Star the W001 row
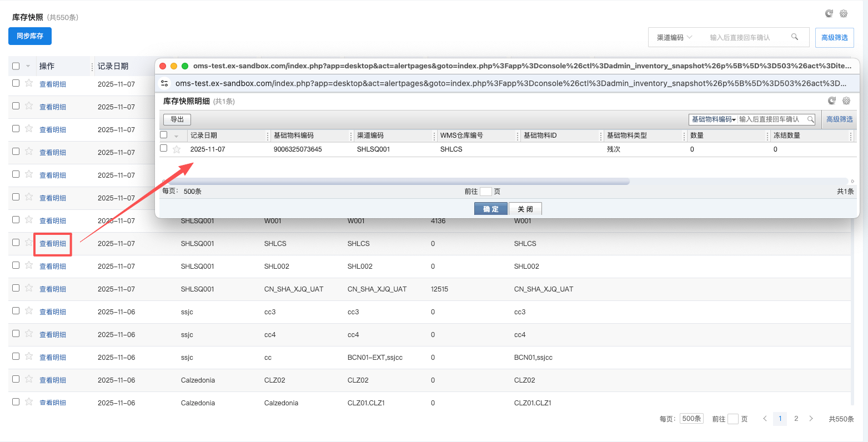The image size is (868, 442). pyautogui.click(x=29, y=219)
